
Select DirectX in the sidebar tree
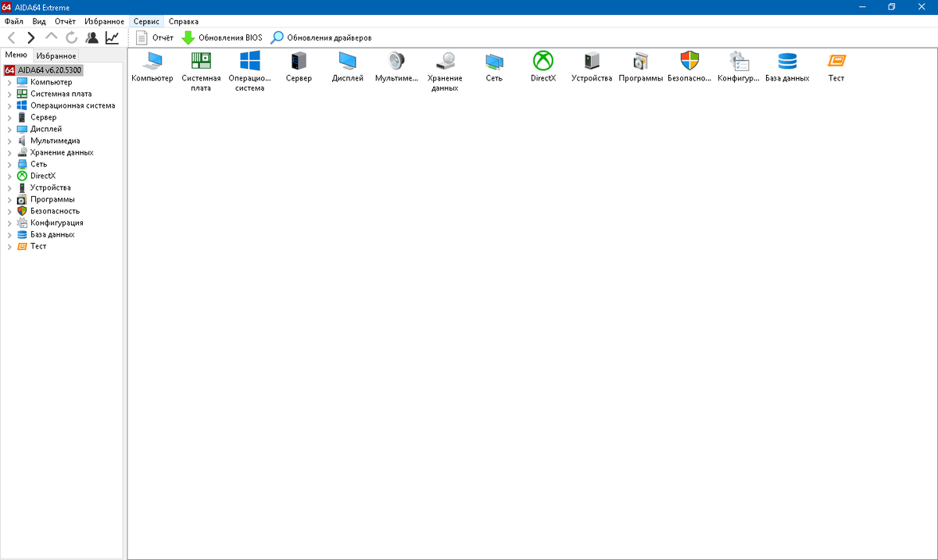pyautogui.click(x=43, y=176)
